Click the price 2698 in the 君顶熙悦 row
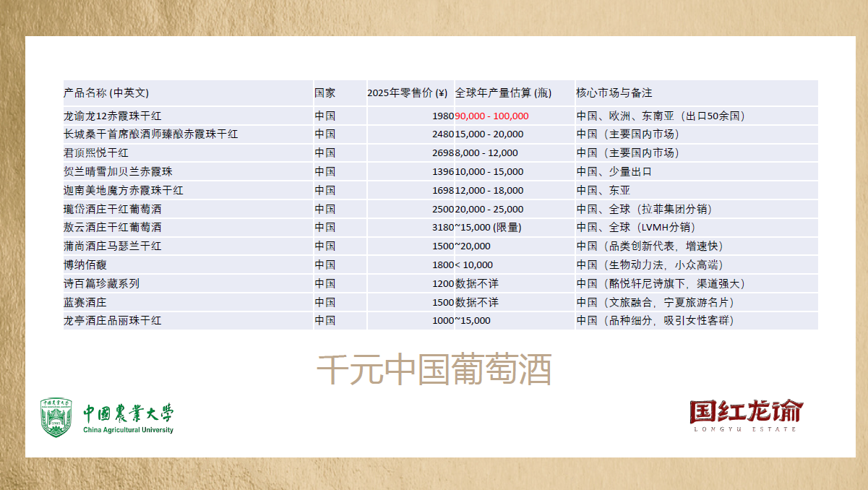The width and height of the screenshot is (868, 490). (443, 153)
